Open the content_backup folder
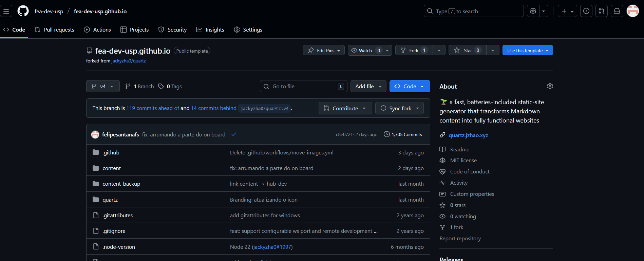The width and height of the screenshot is (644, 261). (121, 184)
